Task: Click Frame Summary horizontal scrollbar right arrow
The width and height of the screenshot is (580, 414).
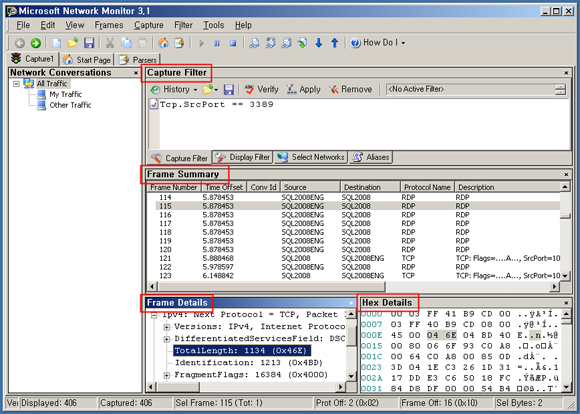Action: 554,286
